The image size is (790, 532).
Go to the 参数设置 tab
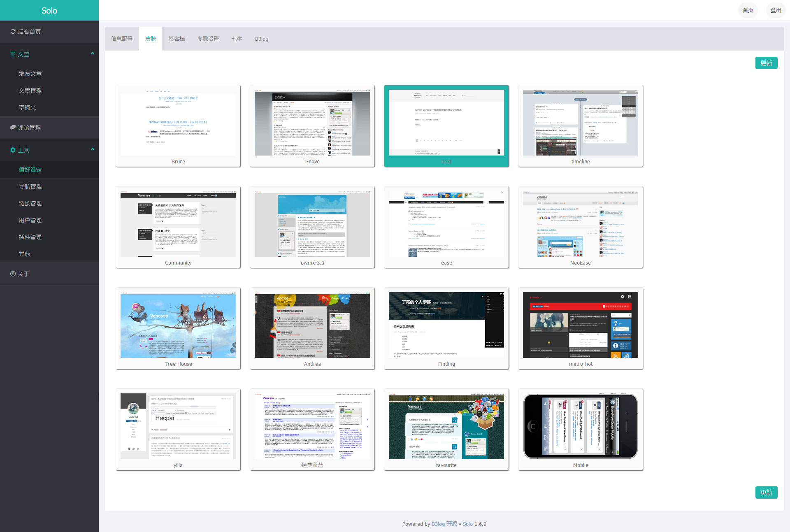click(208, 39)
